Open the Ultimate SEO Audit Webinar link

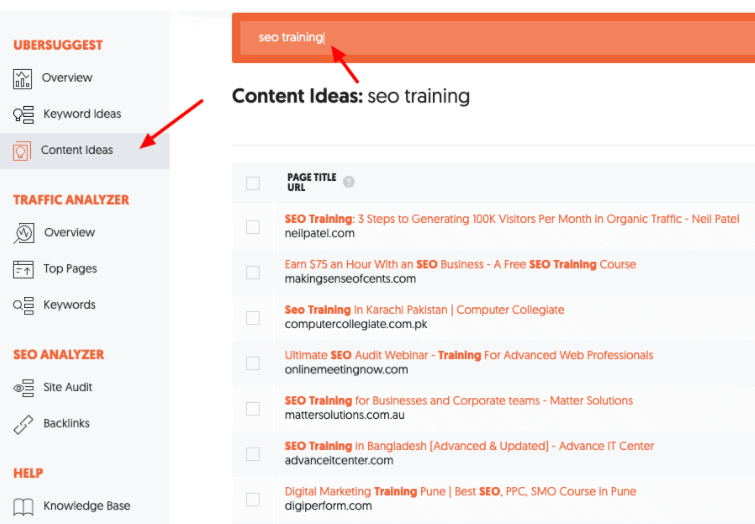468,355
